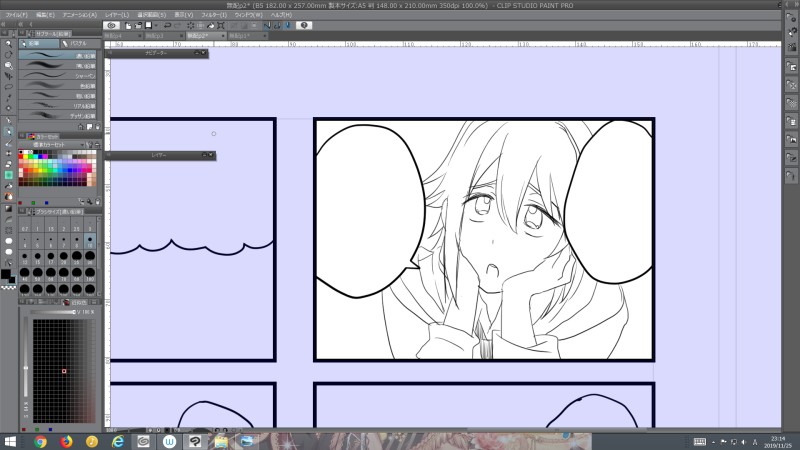This screenshot has height=450, width=800.
Task: Toggle Snap to special ruler in command bar
Action: click(277, 25)
